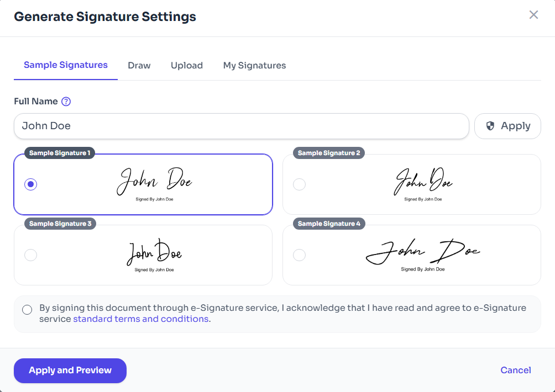Click the Sample Signature 4 label badge

coord(329,224)
